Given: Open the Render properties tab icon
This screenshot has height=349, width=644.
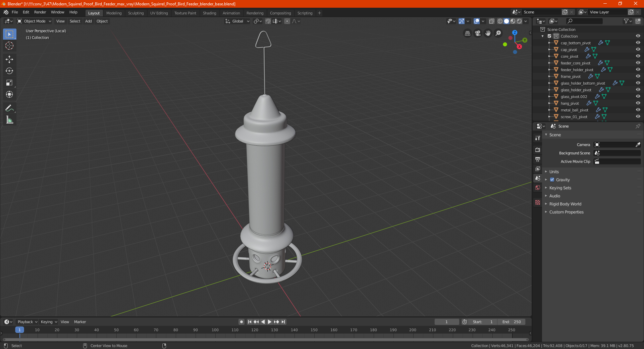Looking at the screenshot, I should [538, 150].
